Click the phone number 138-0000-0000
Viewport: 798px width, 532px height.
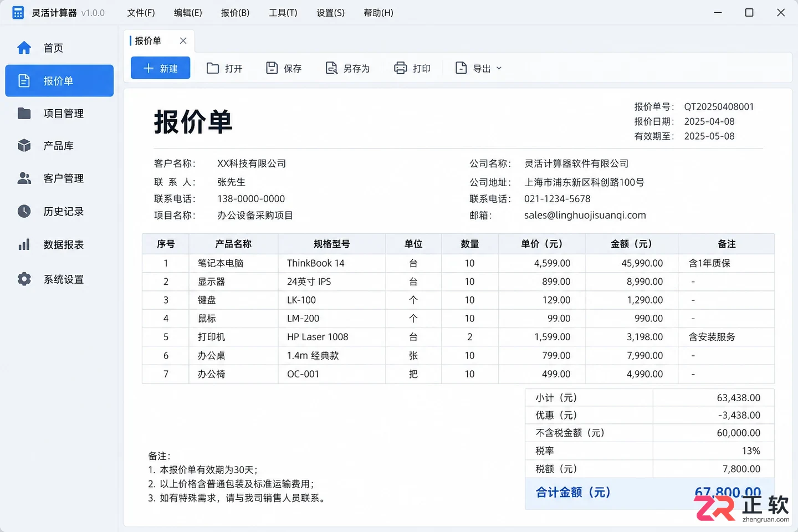[251, 199]
